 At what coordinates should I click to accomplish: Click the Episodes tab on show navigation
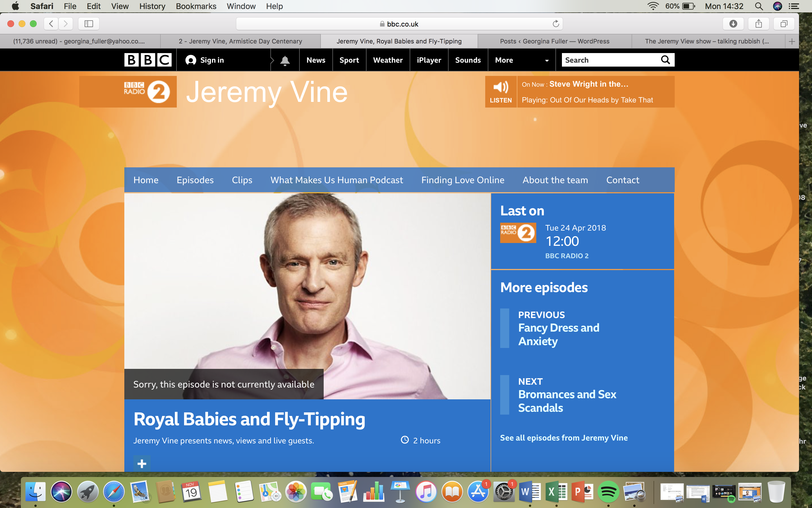tap(195, 180)
